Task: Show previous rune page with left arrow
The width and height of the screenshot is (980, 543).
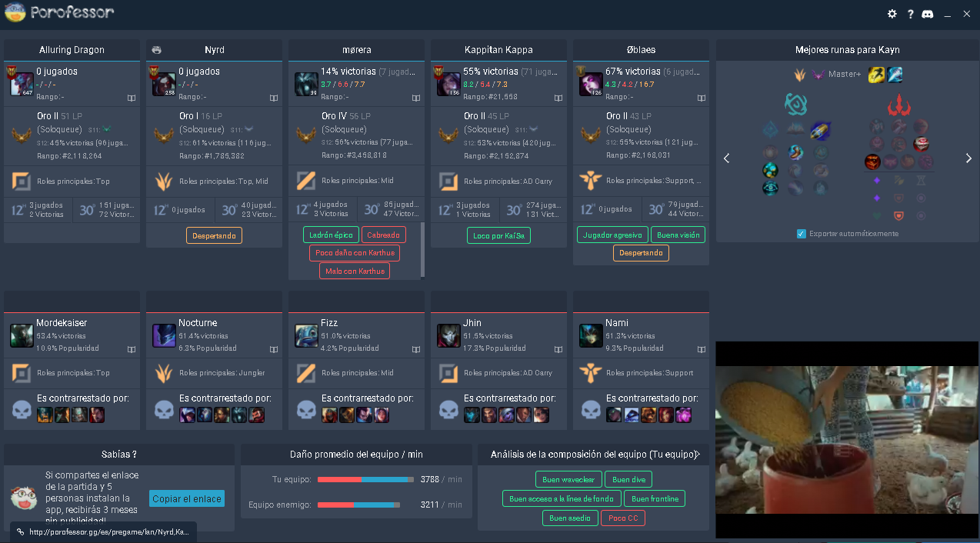Action: pos(726,158)
